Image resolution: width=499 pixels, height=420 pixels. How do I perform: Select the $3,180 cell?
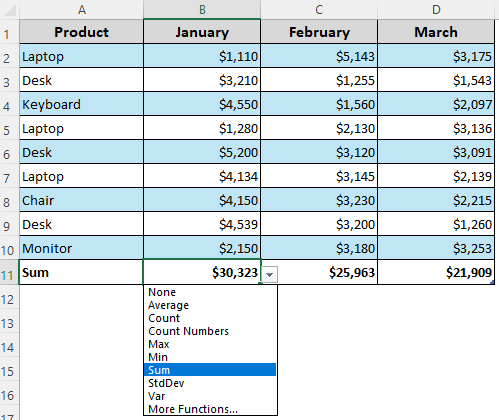[x=319, y=248]
